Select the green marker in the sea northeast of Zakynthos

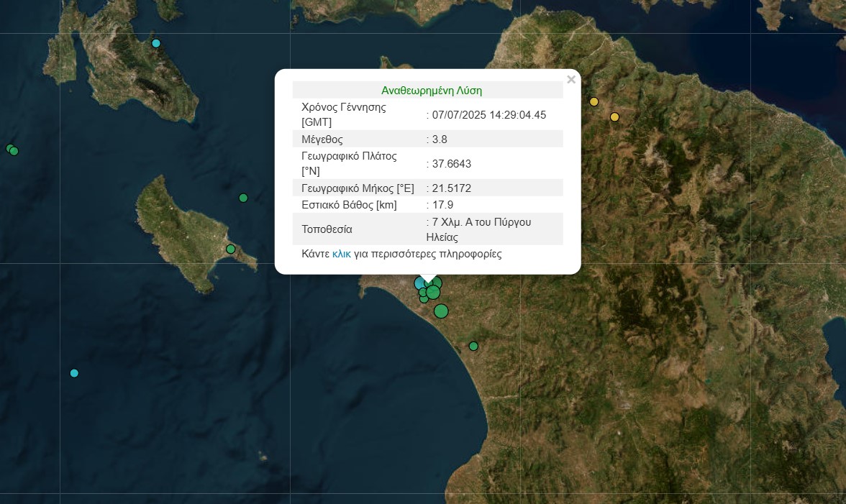click(243, 198)
